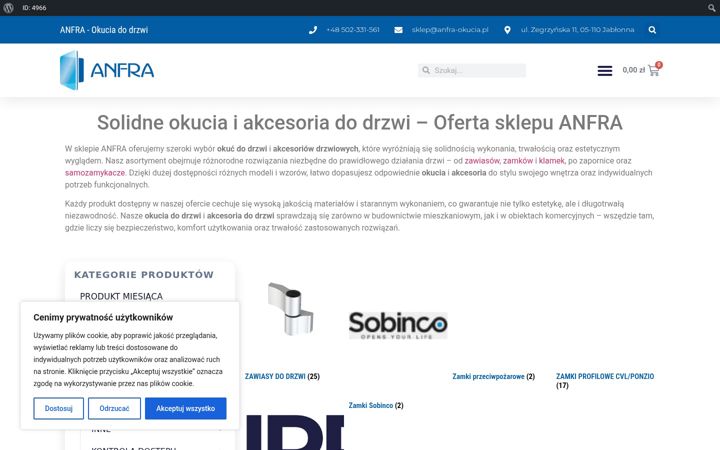Click Cenimy prywatność użytkowników heading
720x450 pixels.
[103, 317]
